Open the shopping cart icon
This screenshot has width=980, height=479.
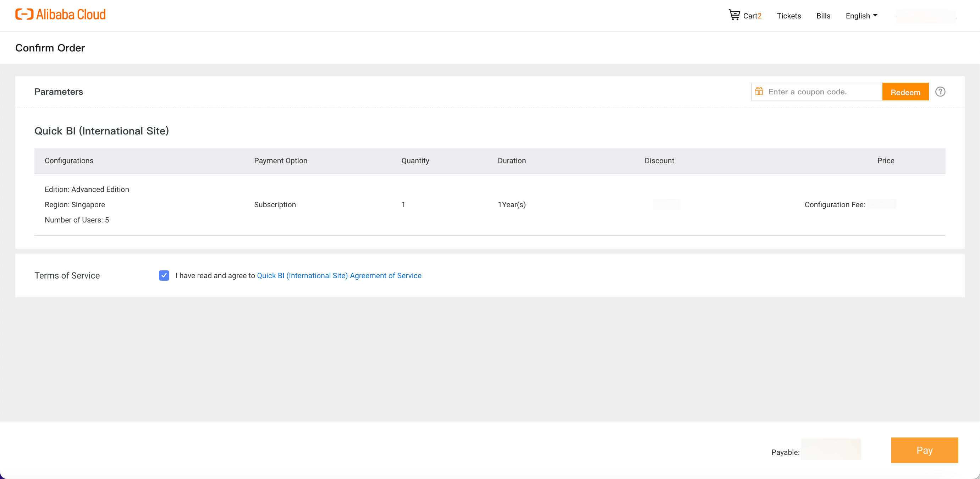pyautogui.click(x=734, y=15)
